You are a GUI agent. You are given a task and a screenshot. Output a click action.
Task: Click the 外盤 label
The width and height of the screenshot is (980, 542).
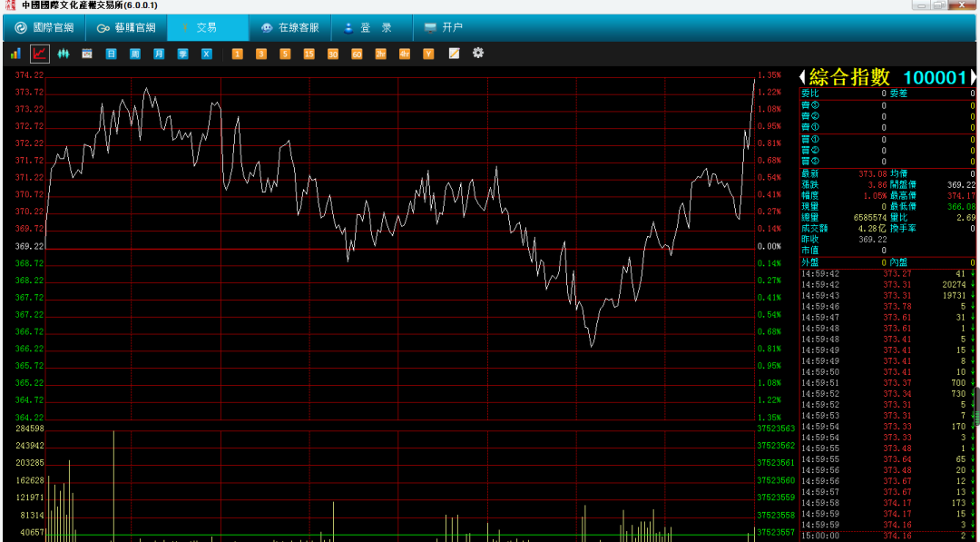click(x=809, y=262)
